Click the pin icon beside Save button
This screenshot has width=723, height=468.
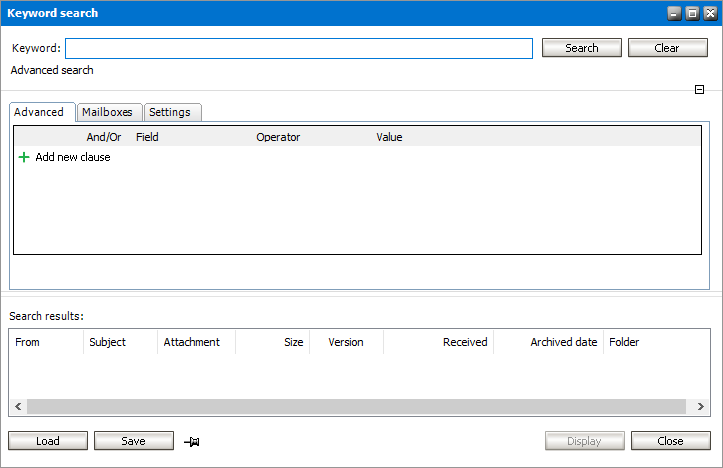[192, 442]
